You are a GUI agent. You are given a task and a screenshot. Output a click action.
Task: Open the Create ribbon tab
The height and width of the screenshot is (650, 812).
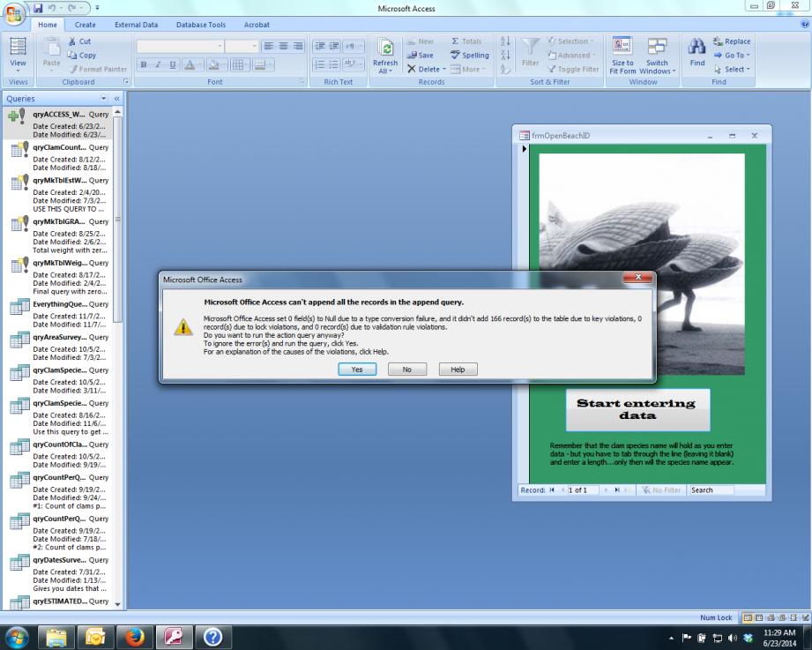coord(85,25)
